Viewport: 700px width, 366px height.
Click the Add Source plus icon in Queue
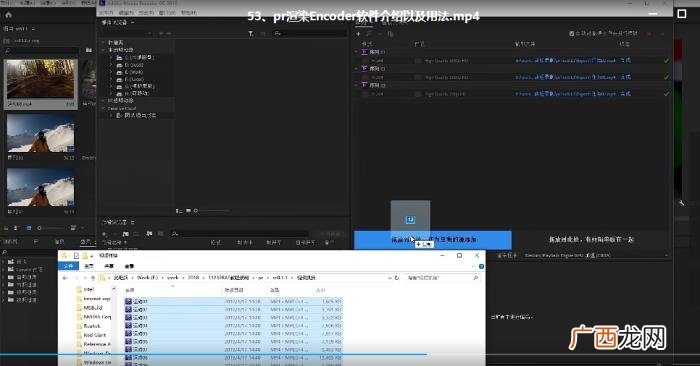click(x=358, y=33)
